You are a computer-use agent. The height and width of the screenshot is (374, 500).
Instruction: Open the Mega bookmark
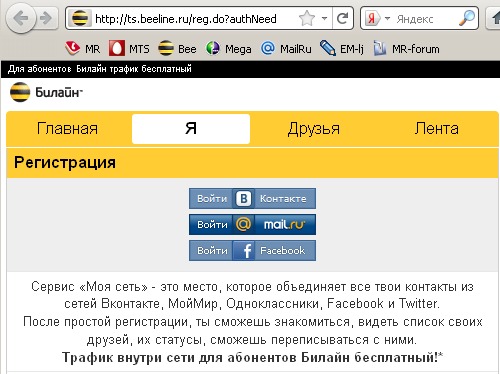pyautogui.click(x=229, y=49)
